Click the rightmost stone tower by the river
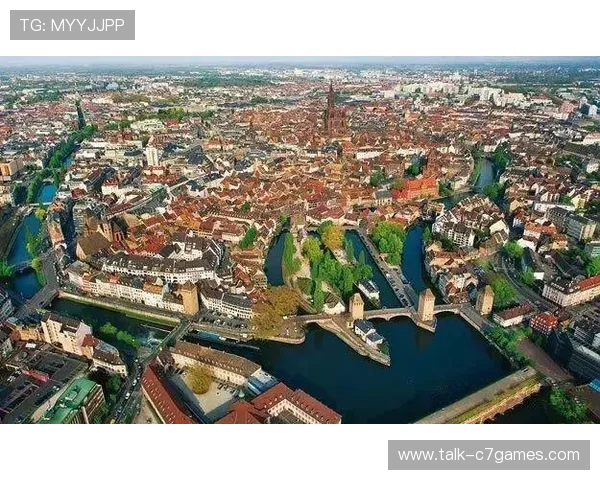The image size is (600, 480). 485,299
